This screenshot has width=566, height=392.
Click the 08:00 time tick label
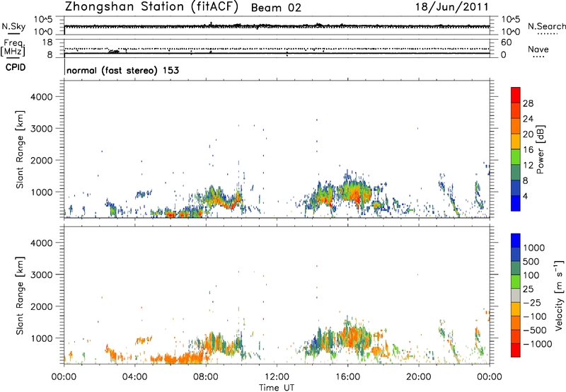click(x=206, y=377)
